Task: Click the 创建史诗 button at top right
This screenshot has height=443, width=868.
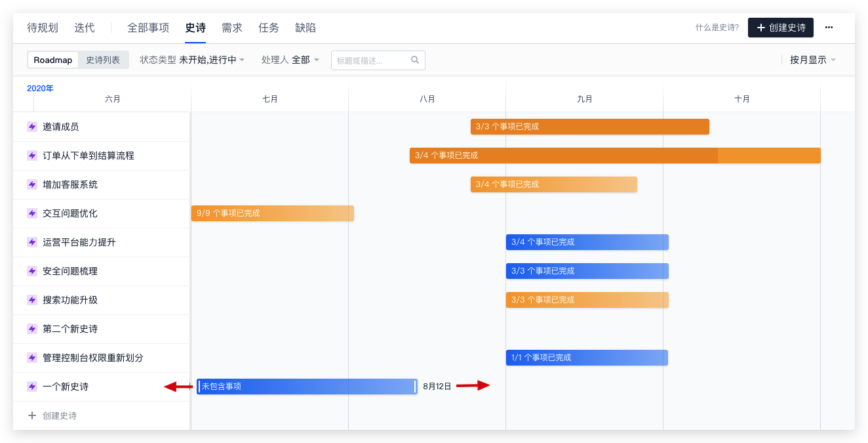Action: [781, 28]
